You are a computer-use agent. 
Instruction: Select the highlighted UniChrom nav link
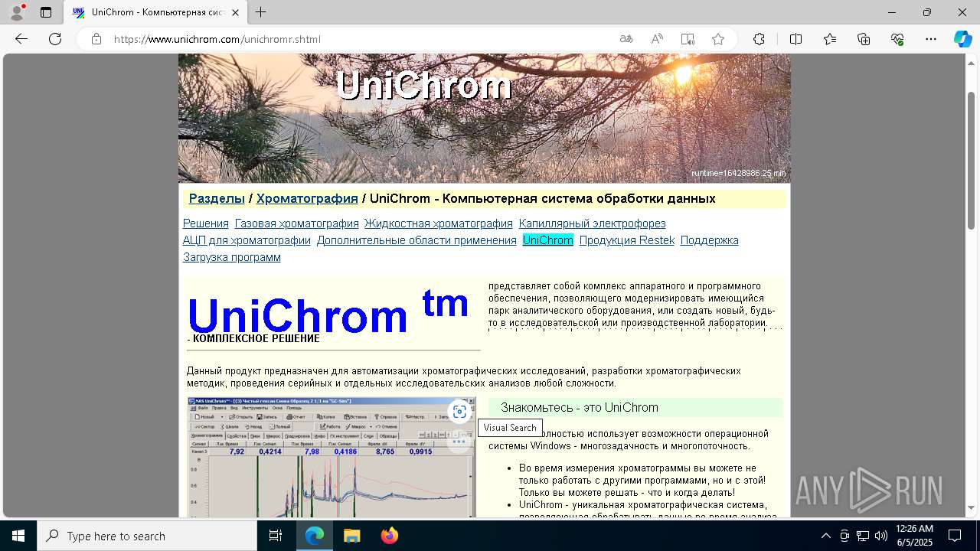point(548,240)
